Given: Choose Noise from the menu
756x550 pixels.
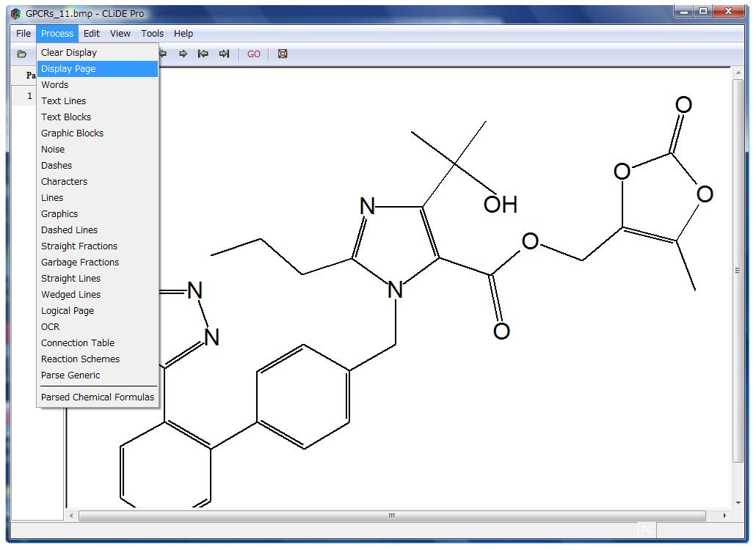Looking at the screenshot, I should [x=98, y=150].
